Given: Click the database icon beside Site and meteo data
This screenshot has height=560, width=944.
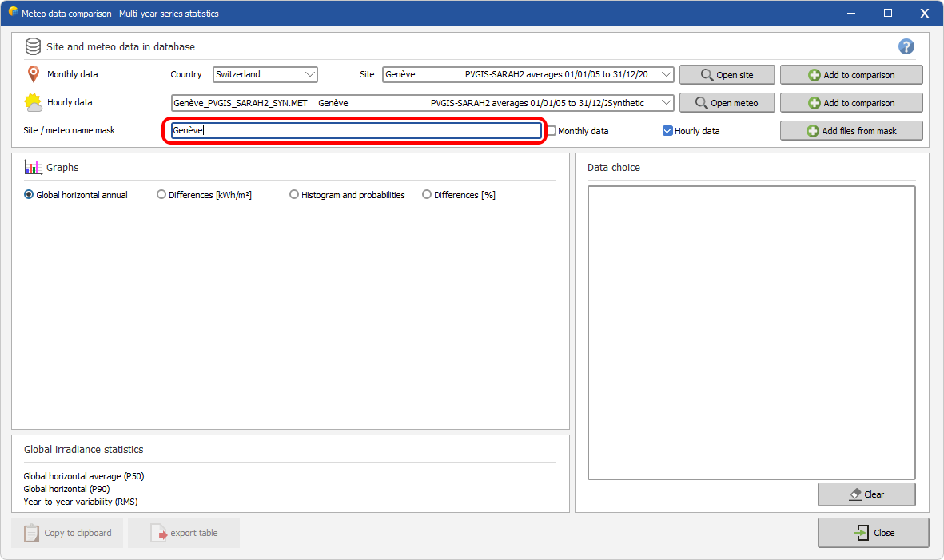Looking at the screenshot, I should click(33, 46).
